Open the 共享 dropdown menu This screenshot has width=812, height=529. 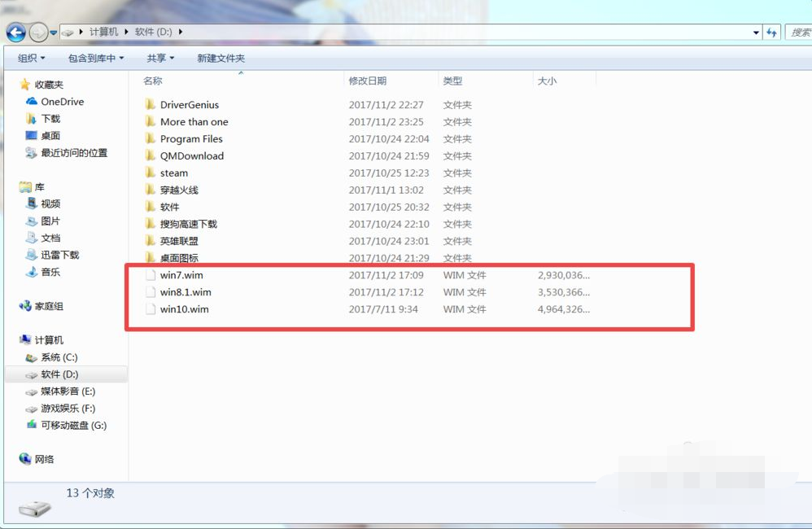pos(159,58)
